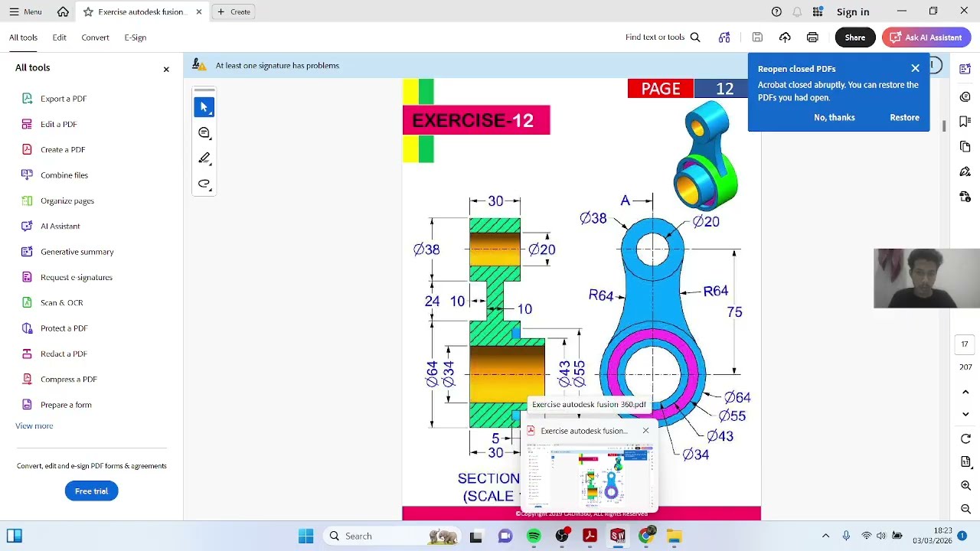Open Spotify from the taskbar
The height and width of the screenshot is (551, 980).
click(x=534, y=536)
